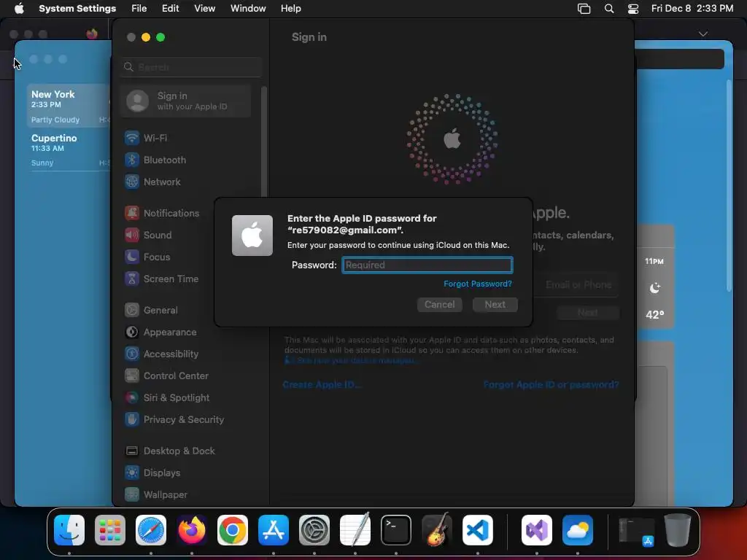Image resolution: width=747 pixels, height=560 pixels.
Task: Open Notifications settings in sidebar
Action: [x=162, y=214]
